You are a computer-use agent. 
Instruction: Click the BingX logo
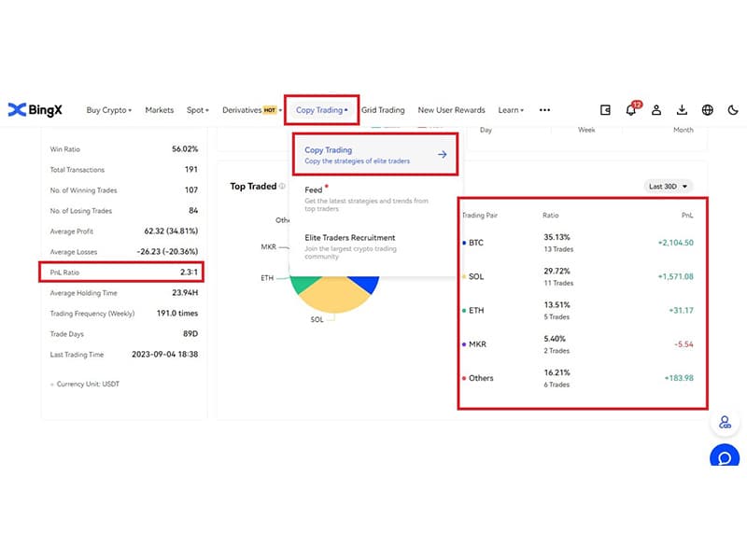click(x=35, y=110)
